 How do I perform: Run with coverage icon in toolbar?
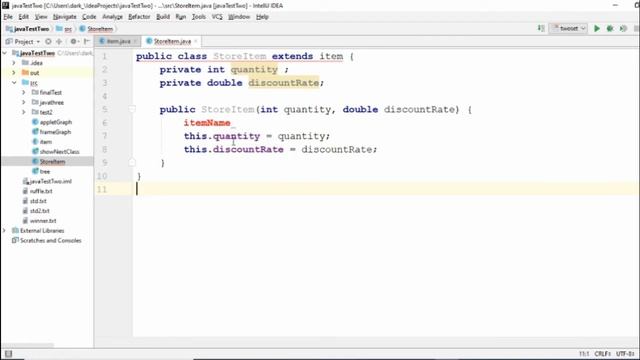click(623, 29)
